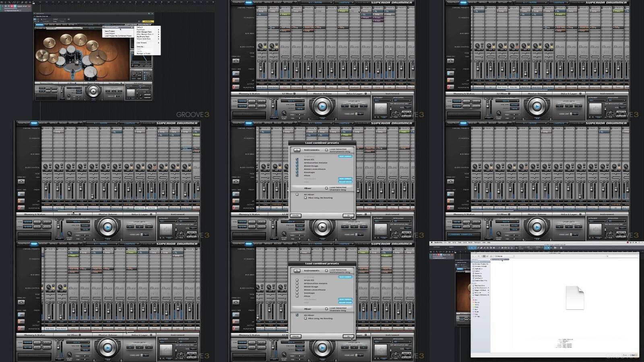Toggle the E-Z Mixer expander in the top-center mixer

tap(295, 93)
